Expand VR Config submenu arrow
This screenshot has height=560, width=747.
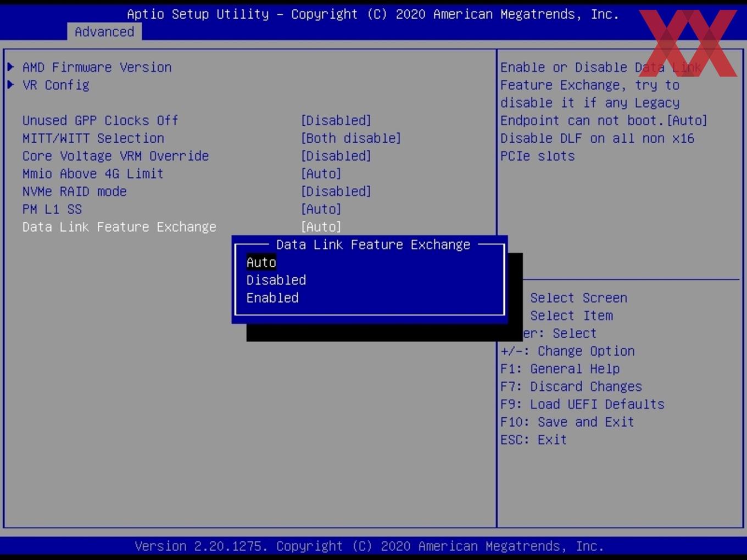11,85
